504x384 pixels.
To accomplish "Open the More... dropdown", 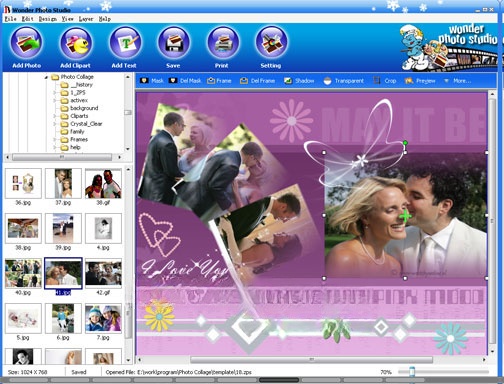I will click(457, 81).
